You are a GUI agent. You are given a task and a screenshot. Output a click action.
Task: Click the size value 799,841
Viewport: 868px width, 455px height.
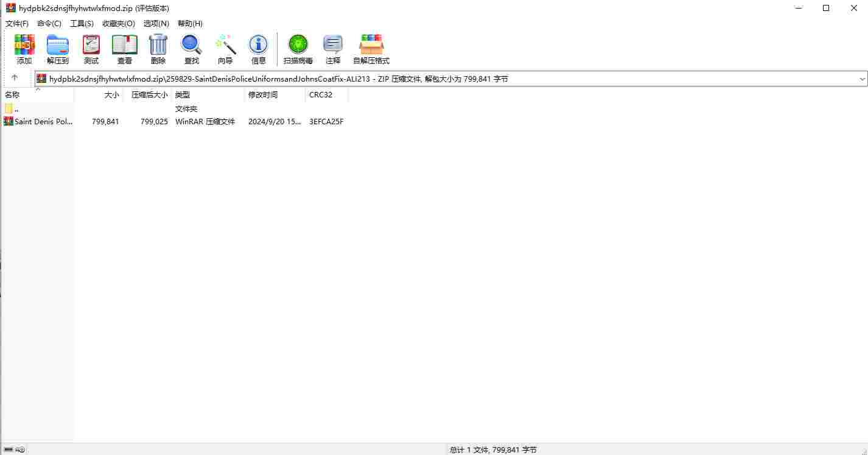105,121
